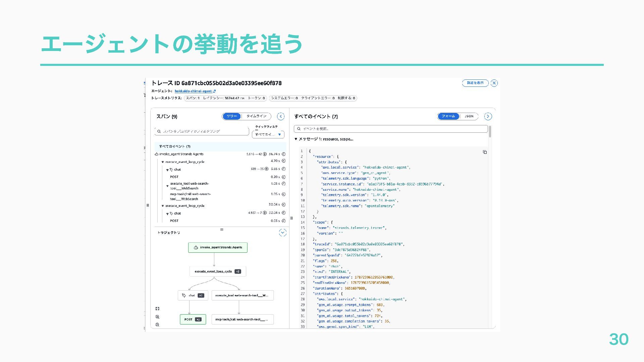This screenshot has height=362, width=644.
Task: Collapse events panel with right chevron
Action: pyautogui.click(x=488, y=116)
